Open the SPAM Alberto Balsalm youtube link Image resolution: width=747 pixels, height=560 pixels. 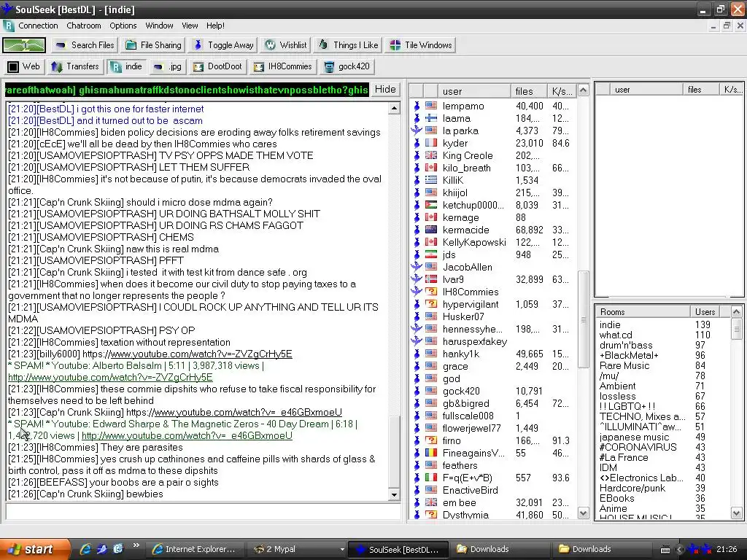point(110,378)
